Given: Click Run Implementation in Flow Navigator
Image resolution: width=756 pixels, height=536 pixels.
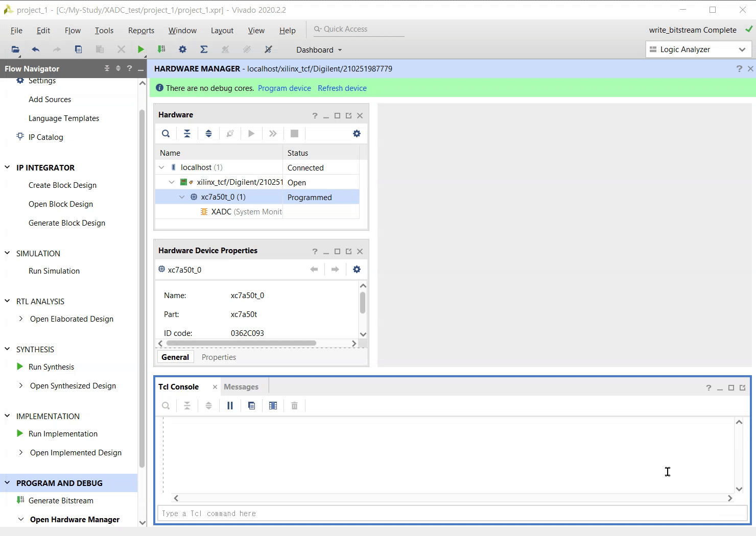Looking at the screenshot, I should 63,434.
